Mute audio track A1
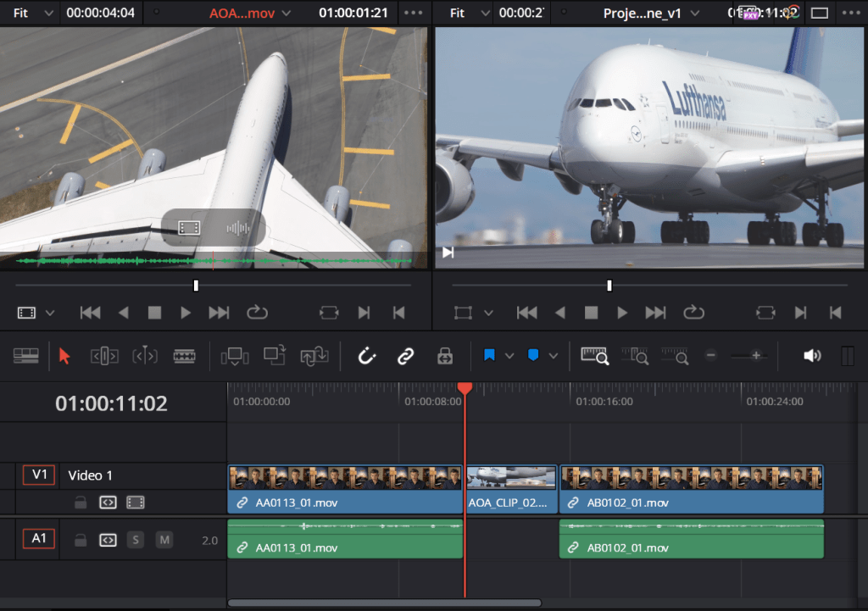The image size is (868, 611). click(x=164, y=540)
